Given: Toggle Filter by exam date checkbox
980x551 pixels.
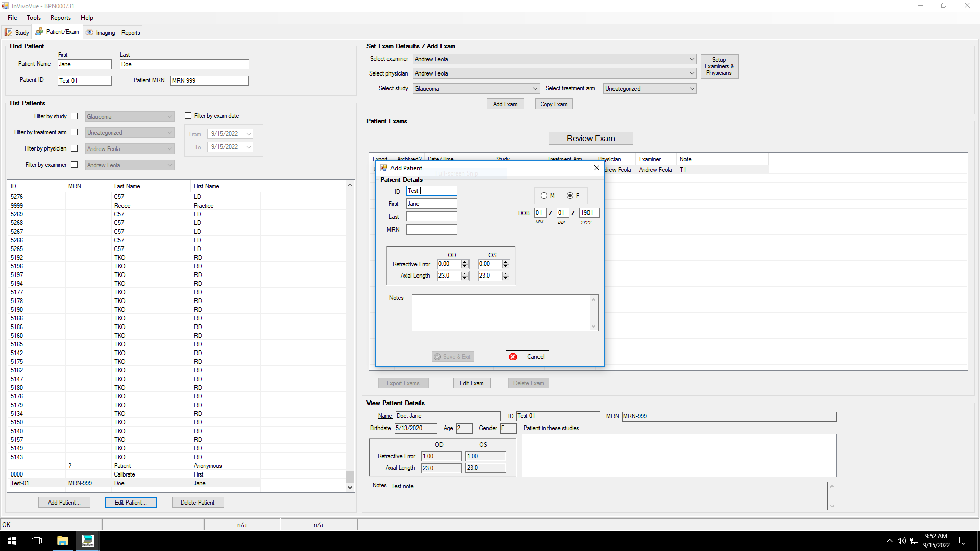Looking at the screenshot, I should [188, 116].
